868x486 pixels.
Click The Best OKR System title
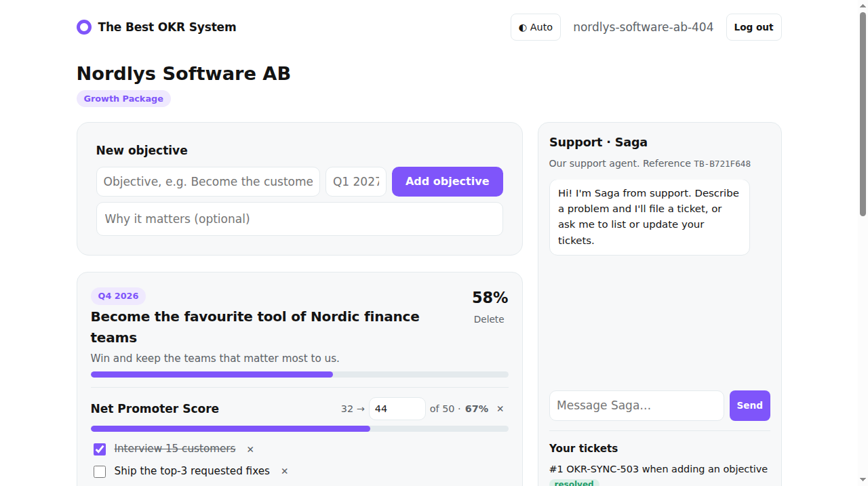tap(167, 27)
